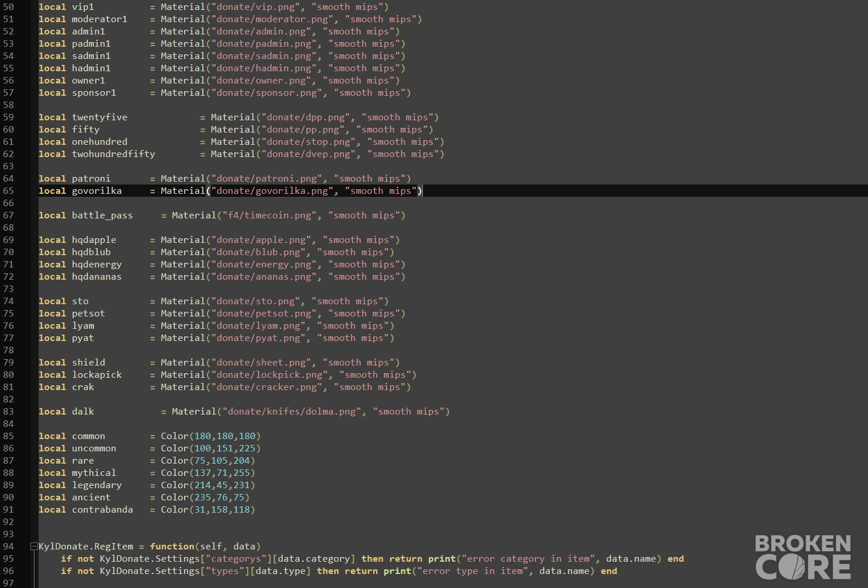
Task: Click the variable 'hqdapple'
Action: 94,240
